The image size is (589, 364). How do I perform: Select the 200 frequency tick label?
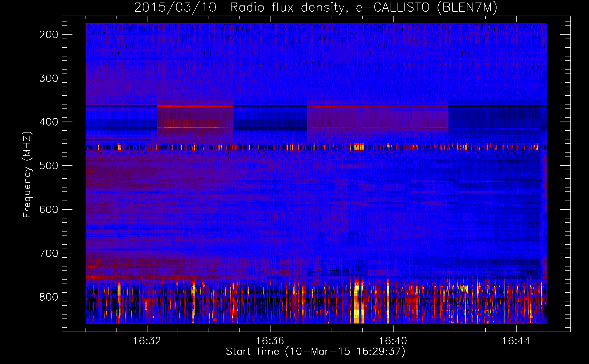pyautogui.click(x=49, y=35)
